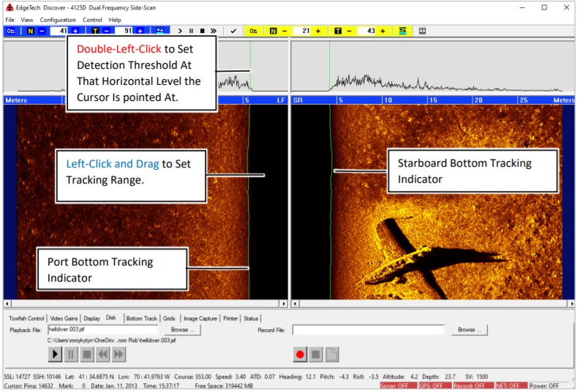Increase the yellow gain value 21 with plus

click(x=318, y=31)
